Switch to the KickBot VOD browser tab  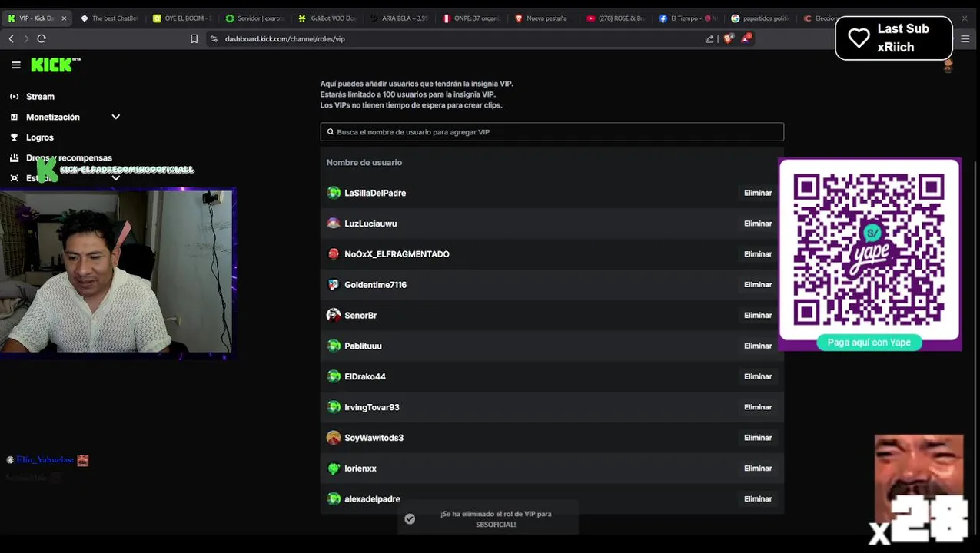coord(327,18)
